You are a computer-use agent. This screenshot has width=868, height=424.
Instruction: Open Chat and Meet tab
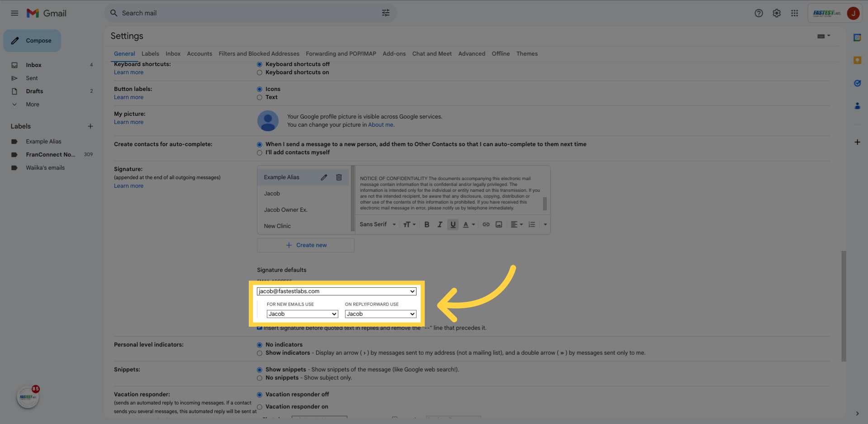pos(432,53)
